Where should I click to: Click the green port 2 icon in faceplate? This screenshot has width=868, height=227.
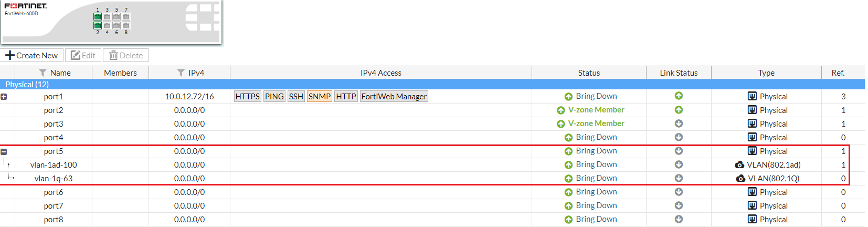click(98, 26)
